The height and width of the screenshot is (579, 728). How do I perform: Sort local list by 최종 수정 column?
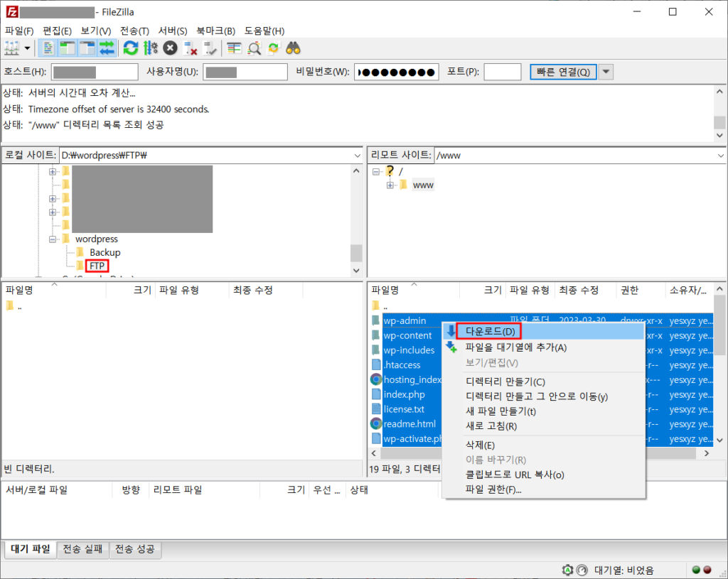(266, 291)
